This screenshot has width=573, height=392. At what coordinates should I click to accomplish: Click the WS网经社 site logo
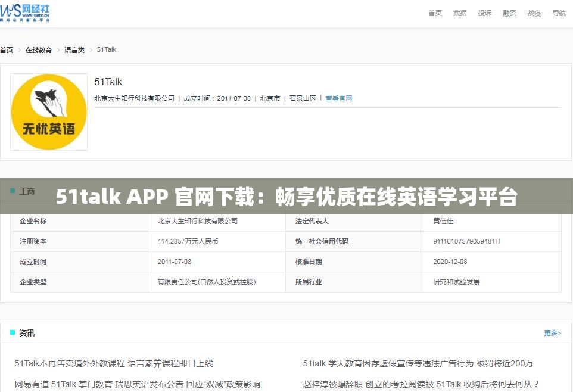pos(26,13)
